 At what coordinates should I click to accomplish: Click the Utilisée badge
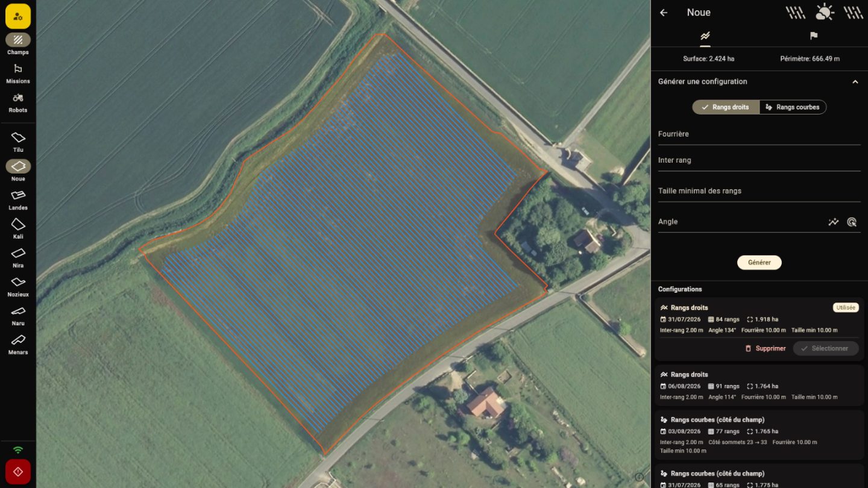pos(846,308)
